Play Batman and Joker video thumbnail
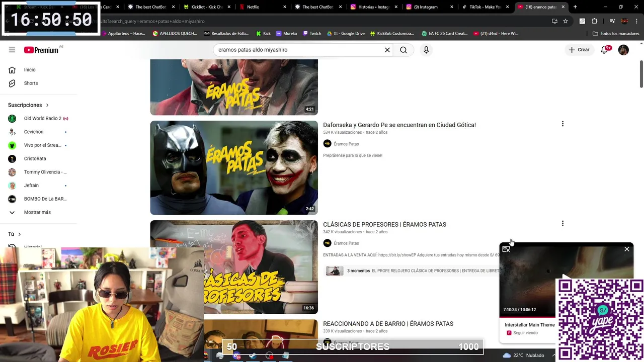Screen dimensions: 644x362 (x=234, y=167)
